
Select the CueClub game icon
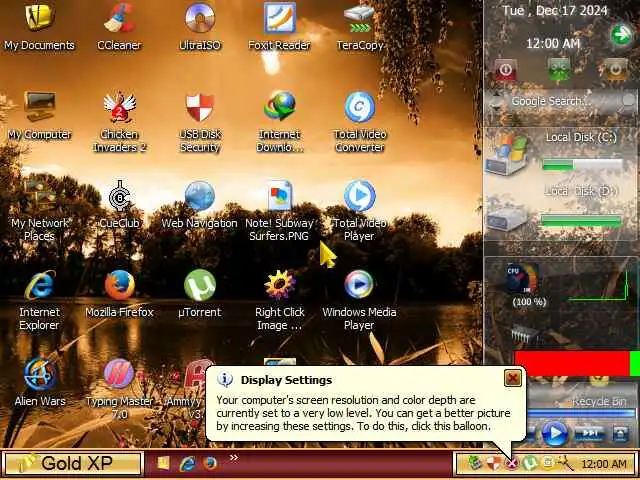[x=119, y=205]
